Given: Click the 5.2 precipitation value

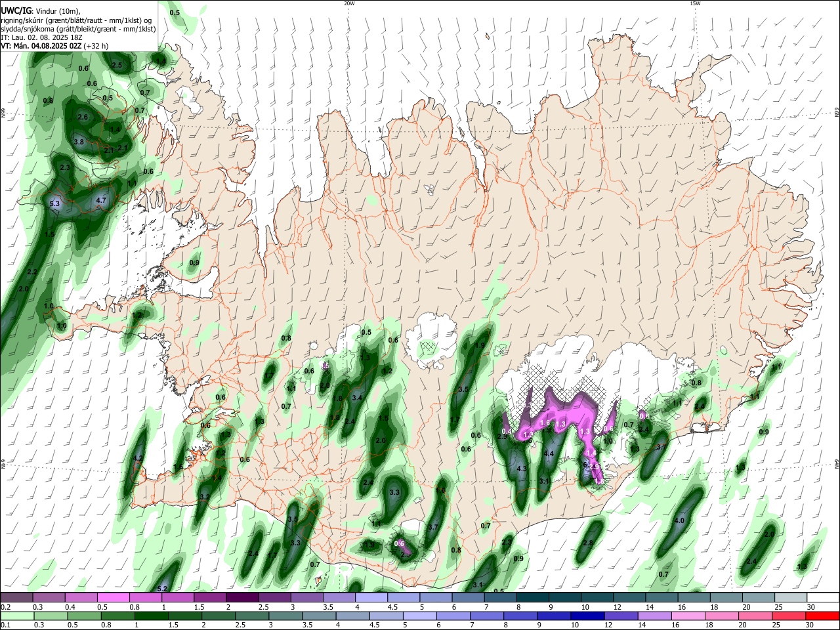Looking at the screenshot, I should pos(163,588).
